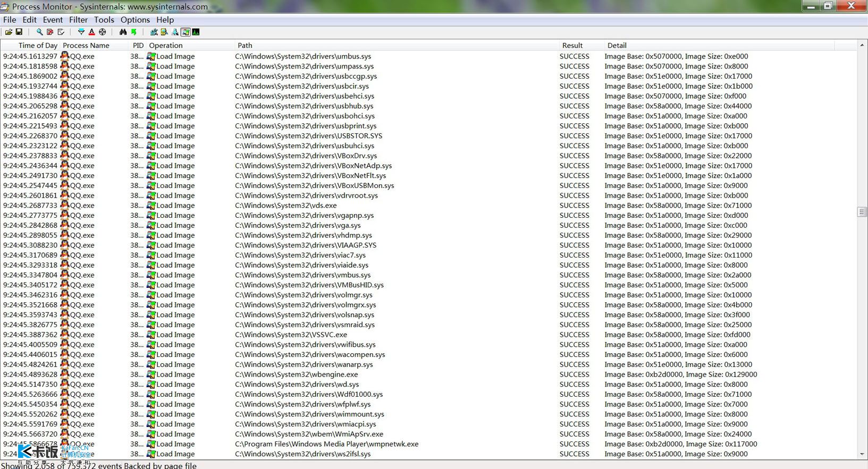The width and height of the screenshot is (868, 469).
Task: Select path C:\Windows\System32\drivers\vhdmp.sys
Action: pyautogui.click(x=304, y=235)
